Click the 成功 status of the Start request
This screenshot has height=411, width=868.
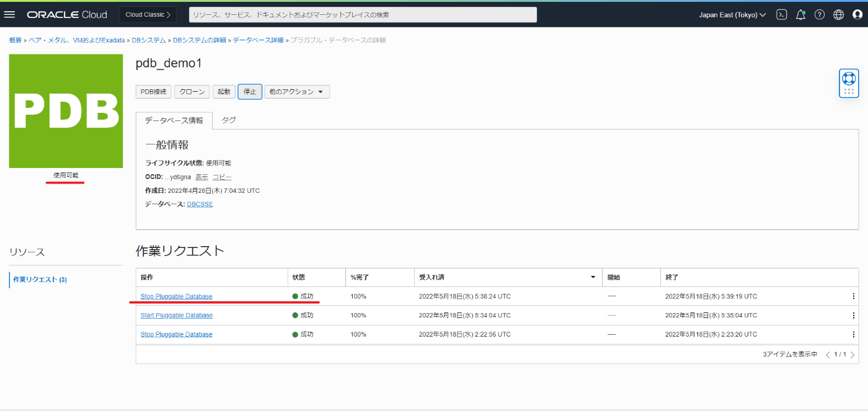307,316
